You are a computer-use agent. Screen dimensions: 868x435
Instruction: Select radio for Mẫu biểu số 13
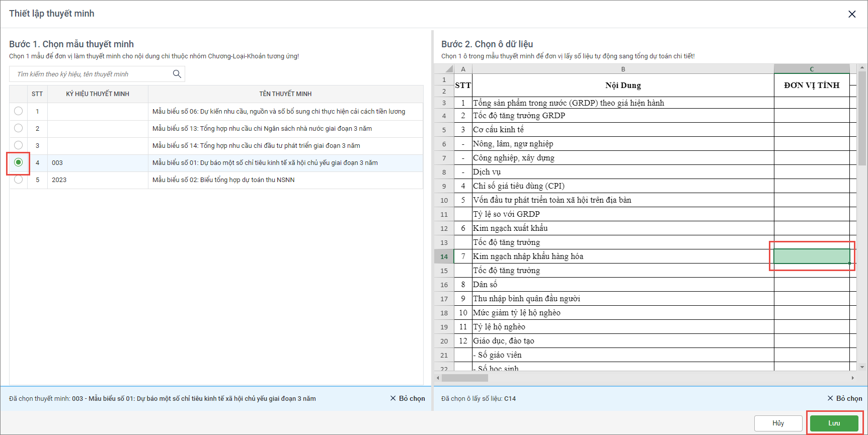[x=19, y=128]
